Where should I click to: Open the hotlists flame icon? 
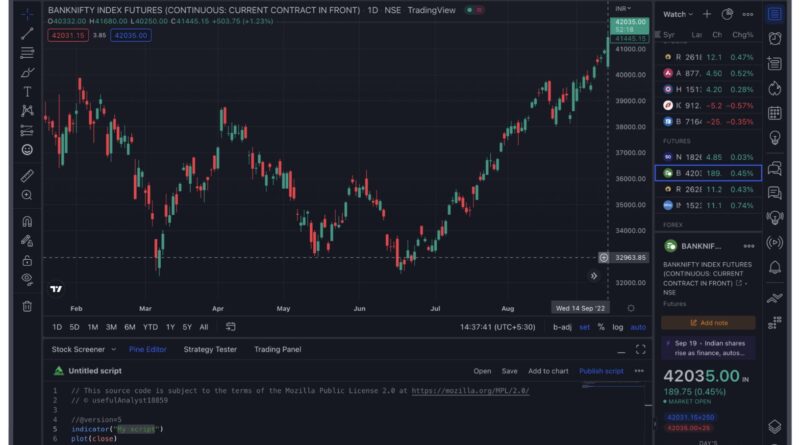click(774, 88)
